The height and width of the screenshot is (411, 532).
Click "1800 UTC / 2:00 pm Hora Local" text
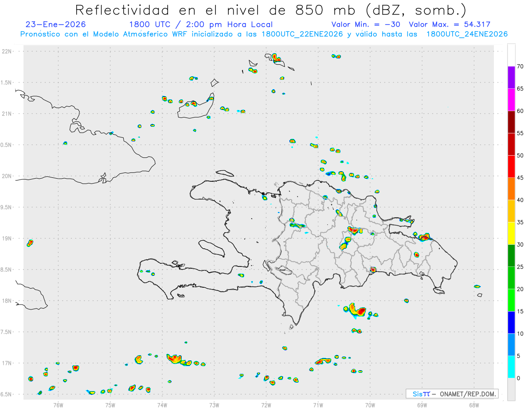pyautogui.click(x=201, y=24)
